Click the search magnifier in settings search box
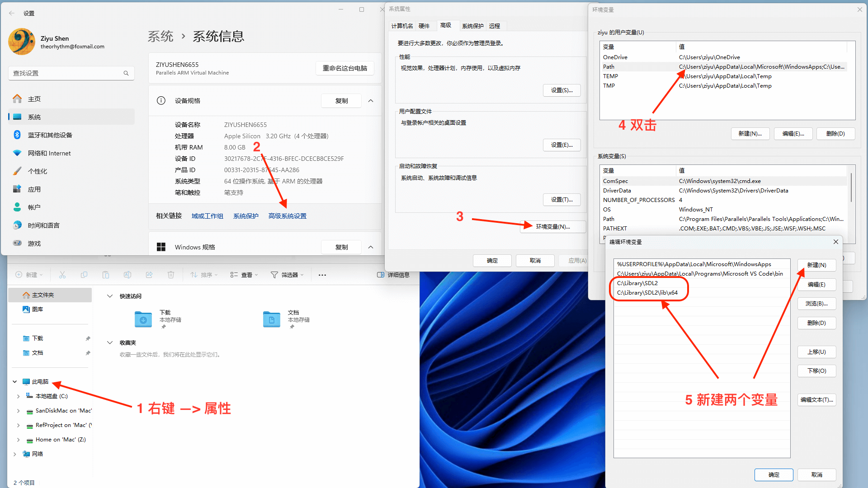This screenshot has width=868, height=488. pyautogui.click(x=126, y=73)
